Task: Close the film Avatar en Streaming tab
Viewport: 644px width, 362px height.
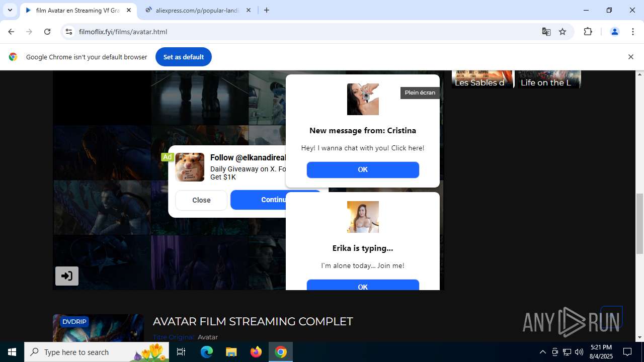Action: [x=129, y=10]
